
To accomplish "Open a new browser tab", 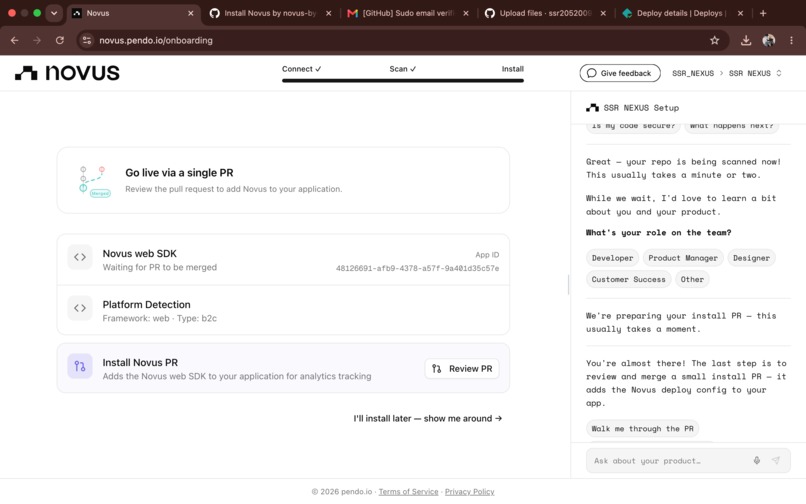I will 763,13.
